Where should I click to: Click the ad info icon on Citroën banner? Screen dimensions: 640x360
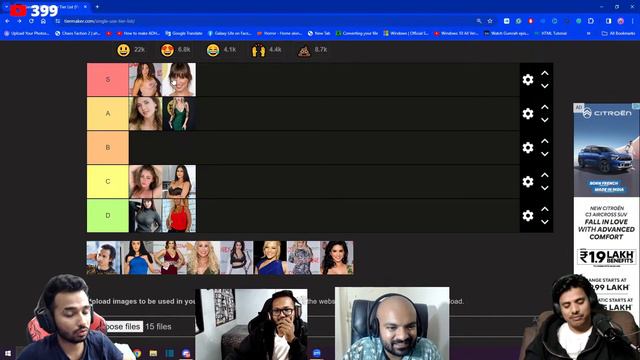tap(636, 107)
